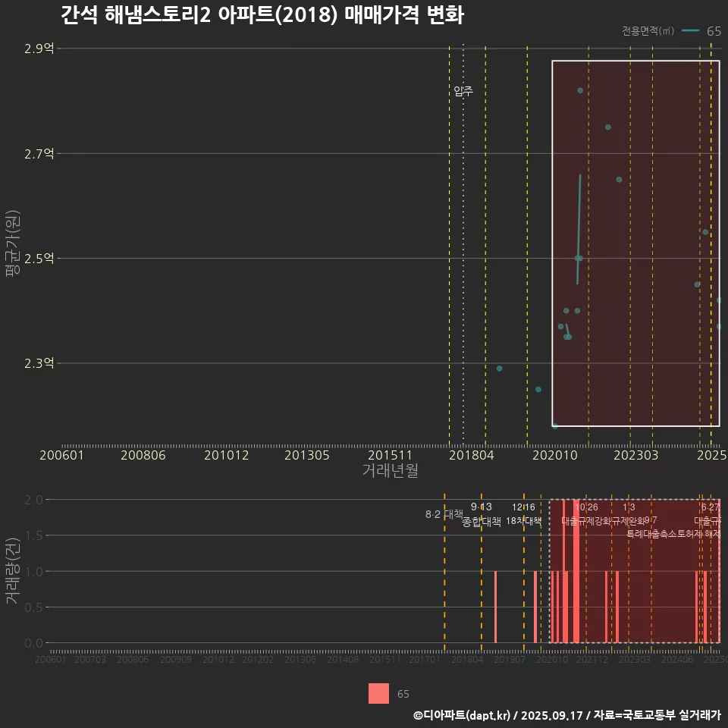Click the data point near 2.25억 before 202010
The image size is (728, 728).
[x=538, y=390]
